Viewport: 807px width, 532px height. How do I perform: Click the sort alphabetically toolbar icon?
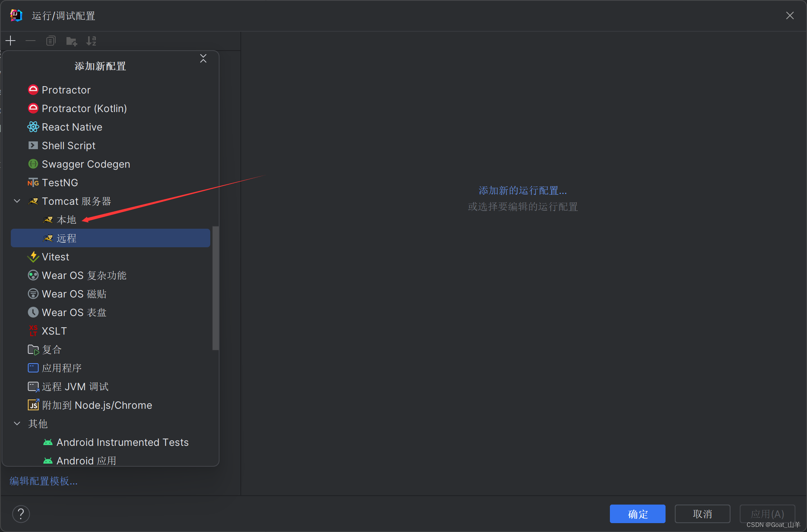click(x=91, y=41)
